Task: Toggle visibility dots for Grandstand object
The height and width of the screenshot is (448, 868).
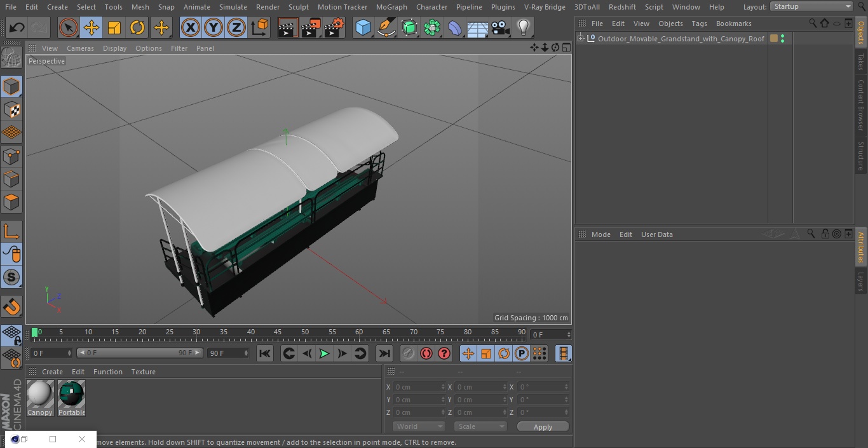Action: [x=782, y=39]
